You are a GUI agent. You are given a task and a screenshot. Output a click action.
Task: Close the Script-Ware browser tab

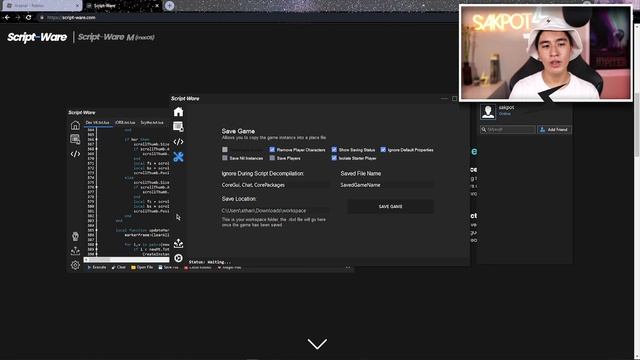pyautogui.click(x=157, y=6)
